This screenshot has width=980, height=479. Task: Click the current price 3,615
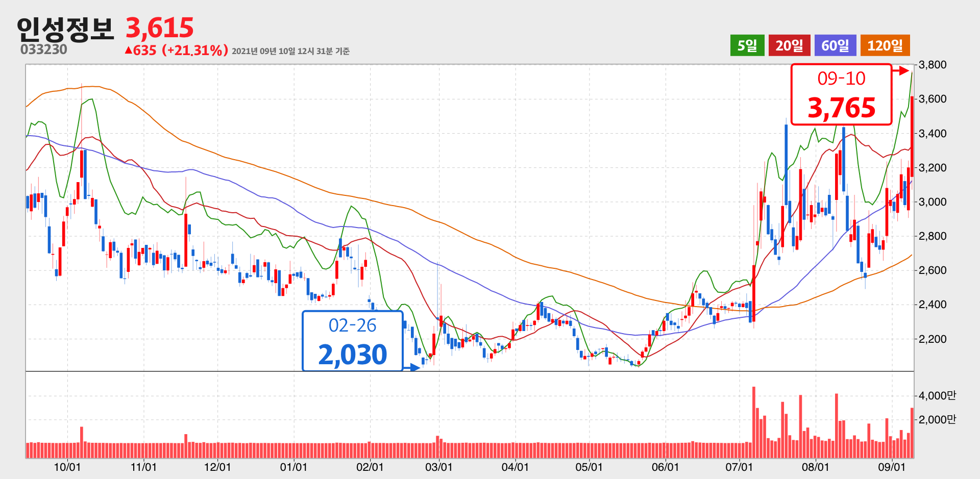[x=160, y=28]
